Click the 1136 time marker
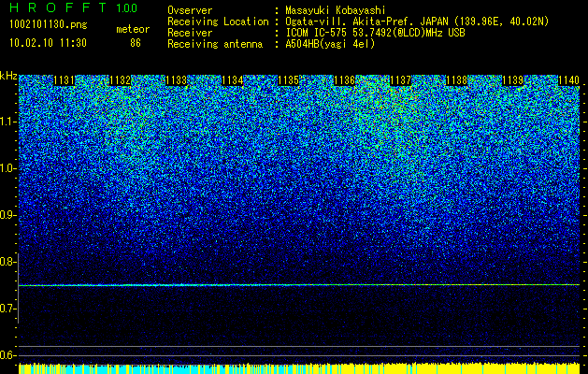The width and height of the screenshot is (588, 374). coord(344,80)
